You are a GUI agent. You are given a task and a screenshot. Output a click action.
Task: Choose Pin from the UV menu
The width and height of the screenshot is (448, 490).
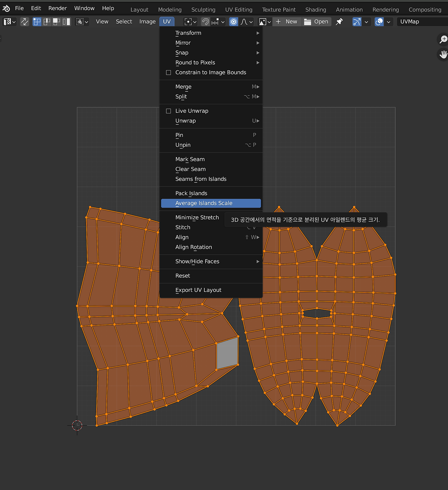click(211, 135)
